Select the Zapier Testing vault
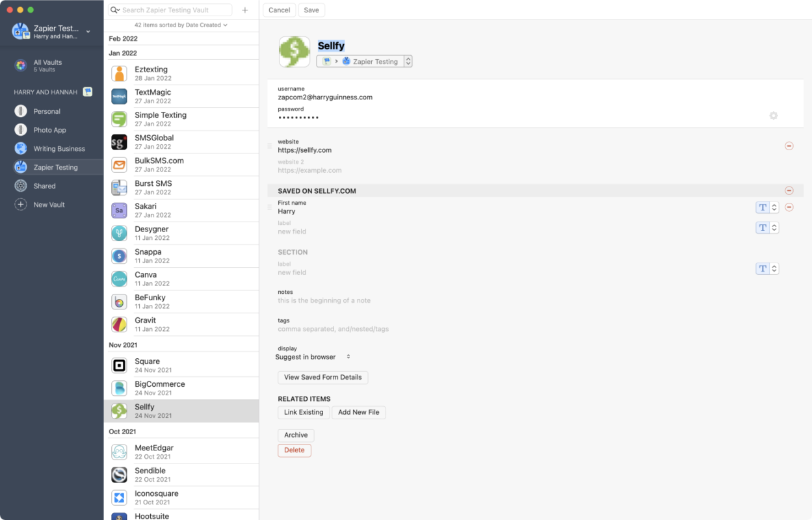The height and width of the screenshot is (520, 812). click(x=52, y=167)
